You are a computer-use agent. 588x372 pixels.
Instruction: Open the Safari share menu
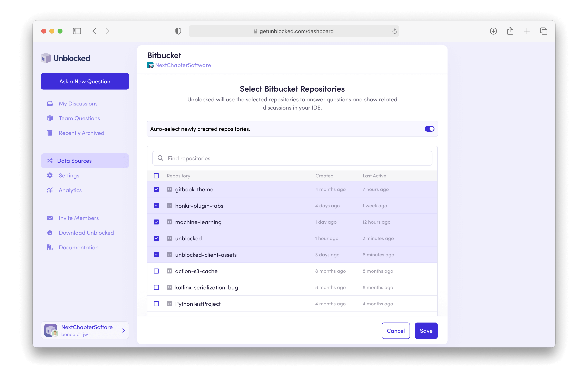[510, 31]
